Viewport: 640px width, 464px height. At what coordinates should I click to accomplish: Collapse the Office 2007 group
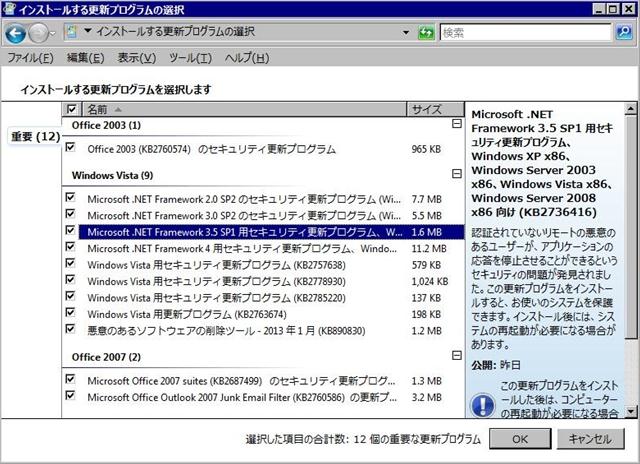pos(457,355)
